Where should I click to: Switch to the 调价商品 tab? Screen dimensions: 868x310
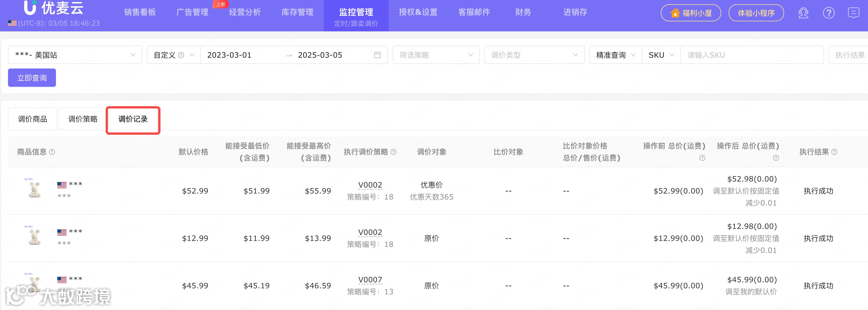32,119
